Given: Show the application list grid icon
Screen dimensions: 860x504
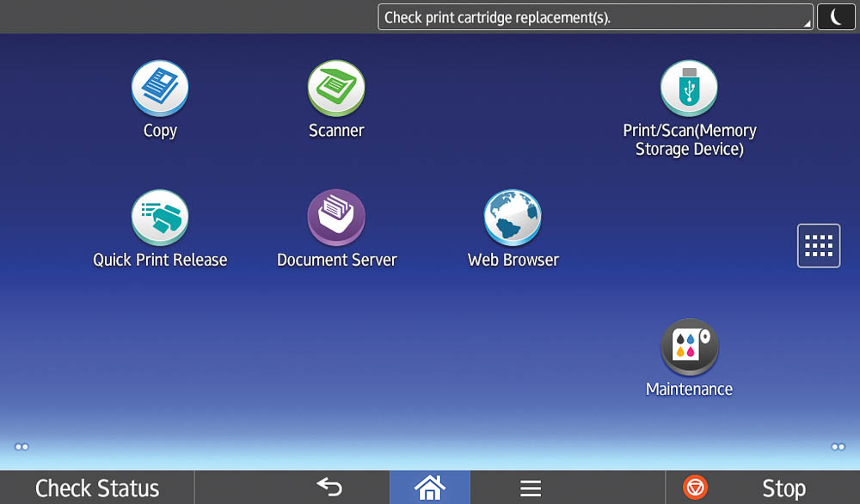Looking at the screenshot, I should pyautogui.click(x=819, y=246).
